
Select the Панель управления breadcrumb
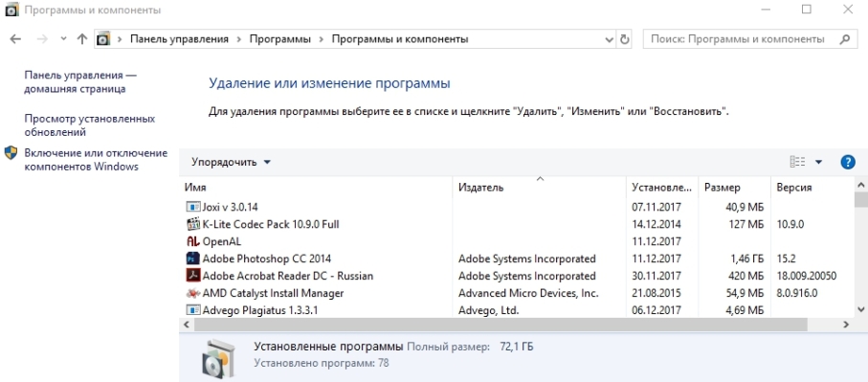[x=179, y=39]
